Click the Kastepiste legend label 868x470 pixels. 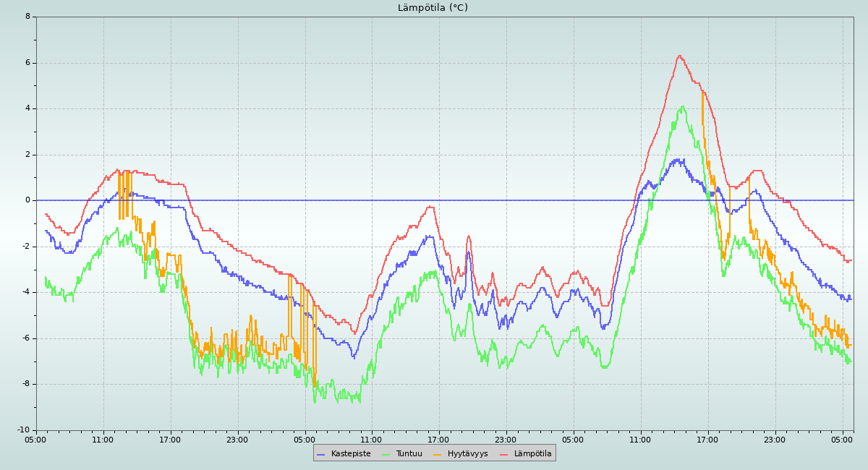click(x=351, y=454)
